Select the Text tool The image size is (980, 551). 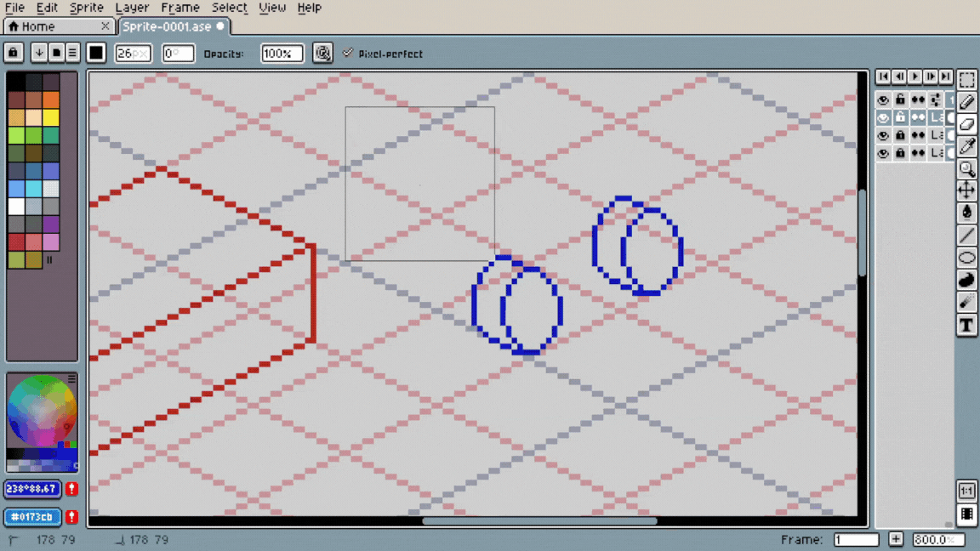point(967,325)
